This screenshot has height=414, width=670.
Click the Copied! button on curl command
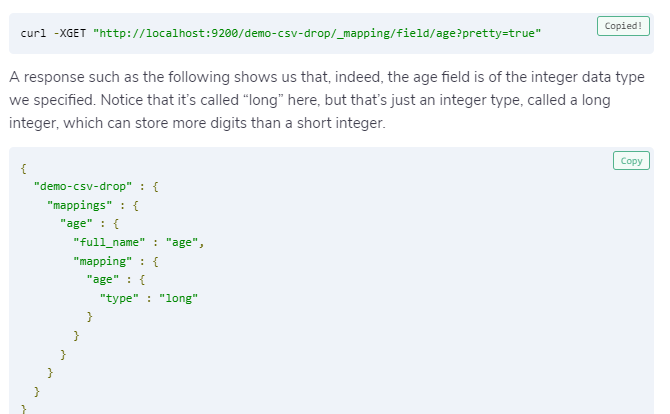point(623,26)
